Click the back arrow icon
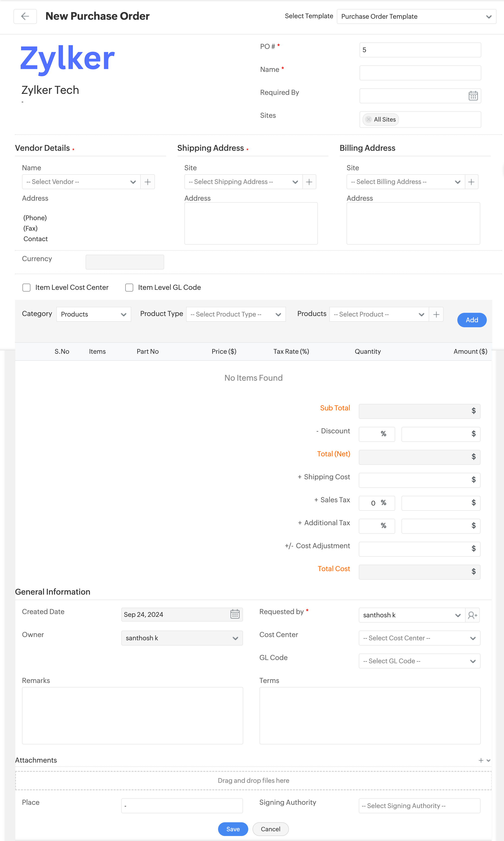504x841 pixels. (x=25, y=16)
